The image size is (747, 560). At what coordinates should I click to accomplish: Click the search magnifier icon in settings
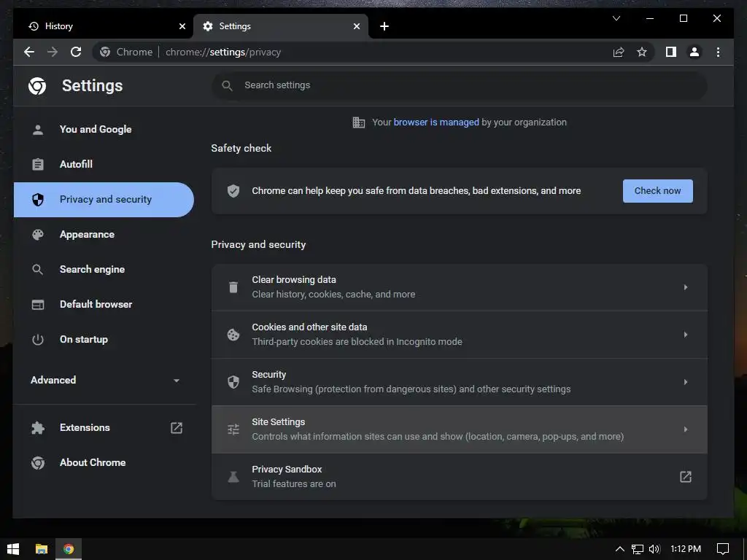click(228, 86)
